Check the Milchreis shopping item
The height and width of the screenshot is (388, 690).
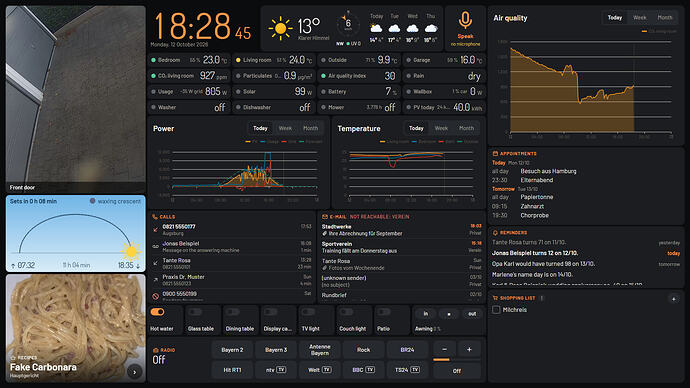pos(496,310)
